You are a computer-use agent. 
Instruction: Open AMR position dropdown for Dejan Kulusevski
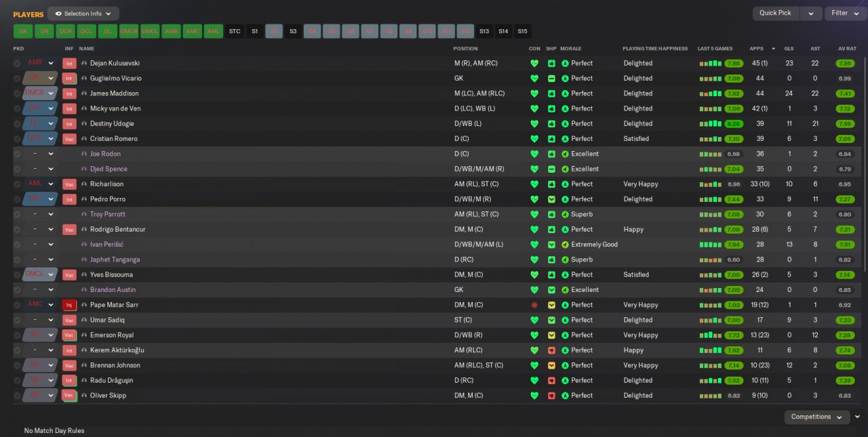pyautogui.click(x=51, y=63)
